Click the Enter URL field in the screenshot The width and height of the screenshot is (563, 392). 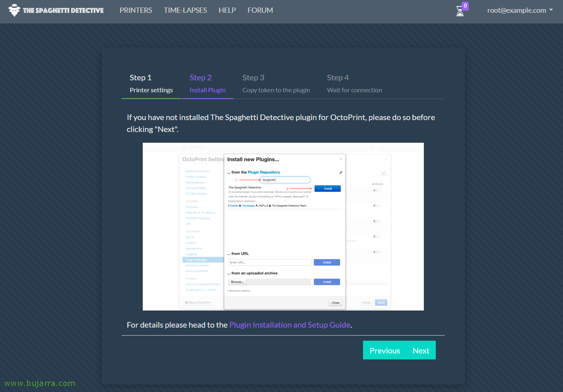(270, 262)
